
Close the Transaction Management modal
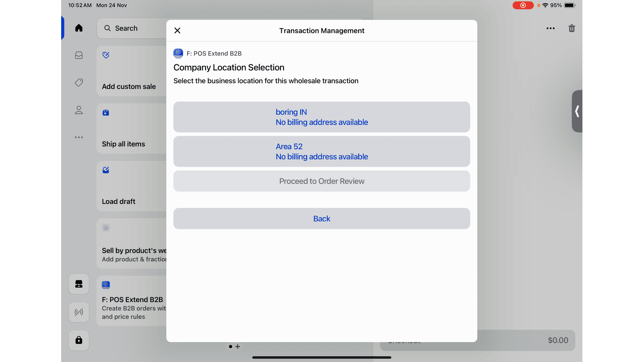pyautogui.click(x=177, y=31)
